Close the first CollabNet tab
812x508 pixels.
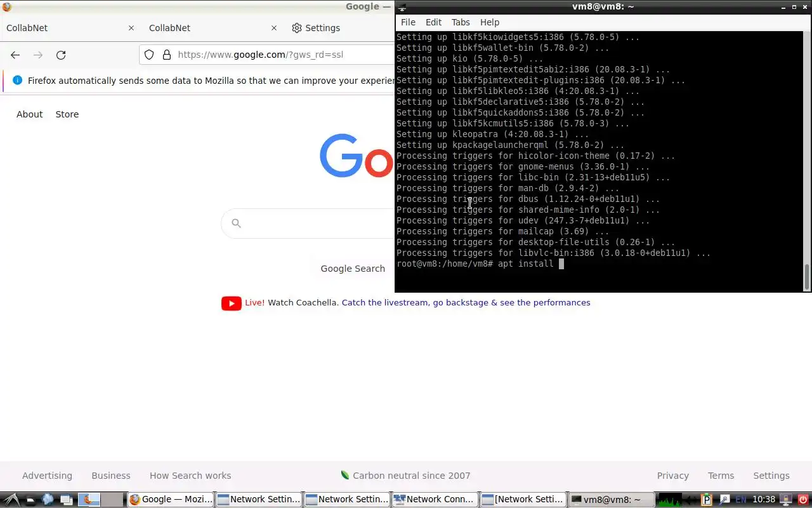pos(131,28)
